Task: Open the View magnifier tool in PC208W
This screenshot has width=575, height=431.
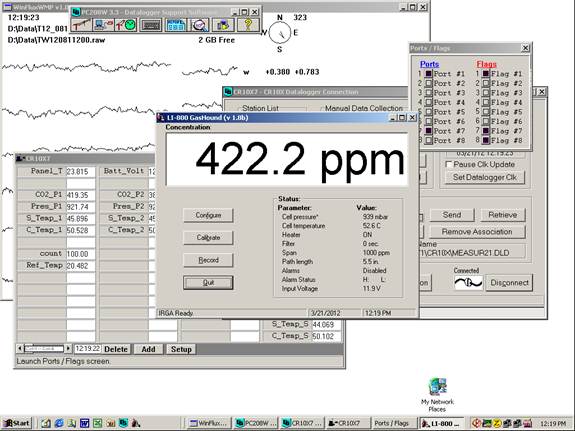Action: (x=199, y=25)
